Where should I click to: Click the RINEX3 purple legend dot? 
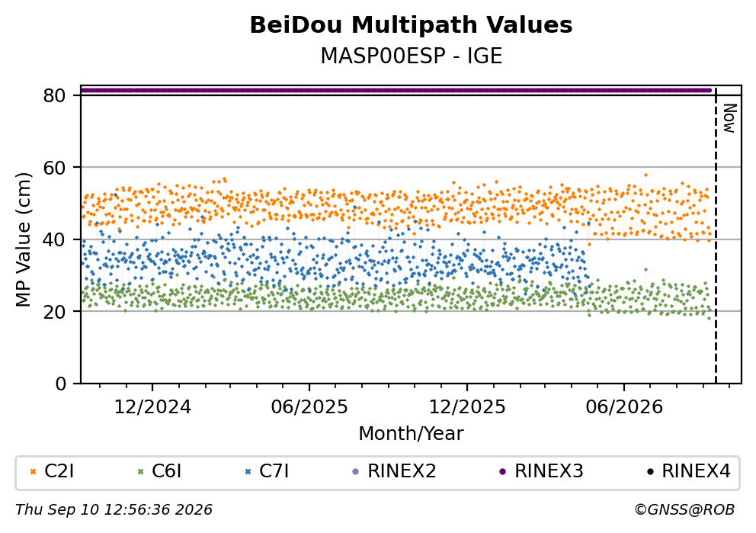click(503, 472)
